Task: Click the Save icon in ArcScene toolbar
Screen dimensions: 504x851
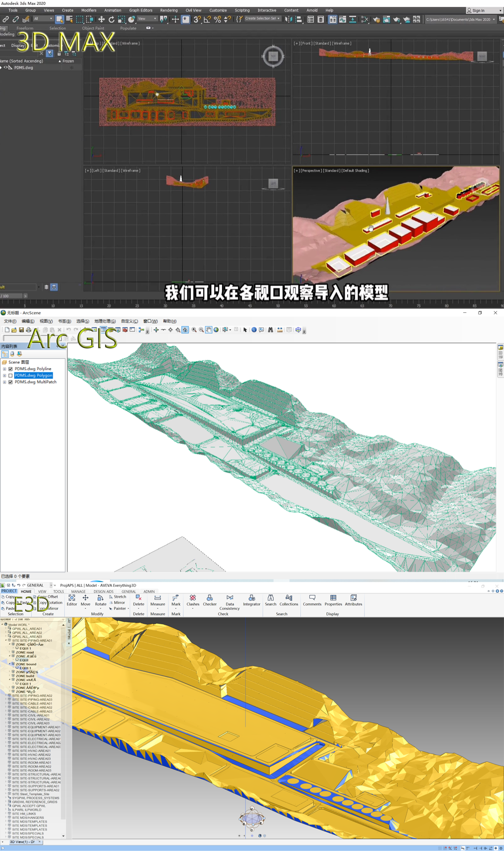Action: tap(21, 330)
